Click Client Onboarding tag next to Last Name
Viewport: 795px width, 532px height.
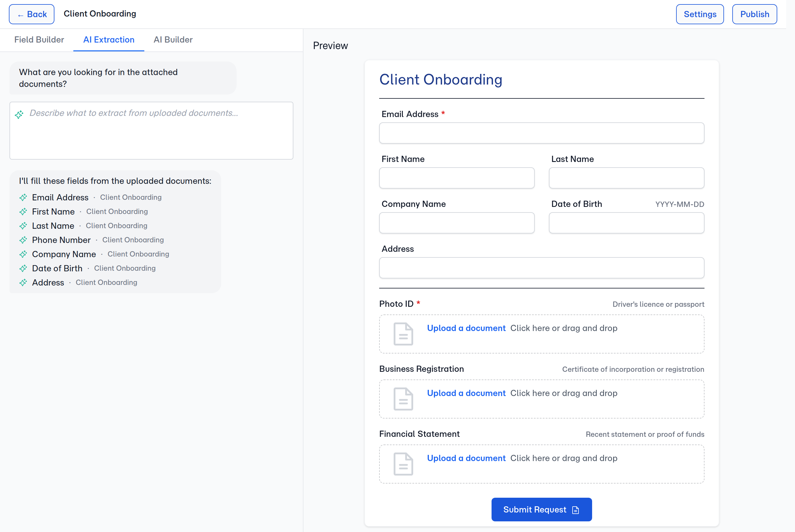pos(117,226)
